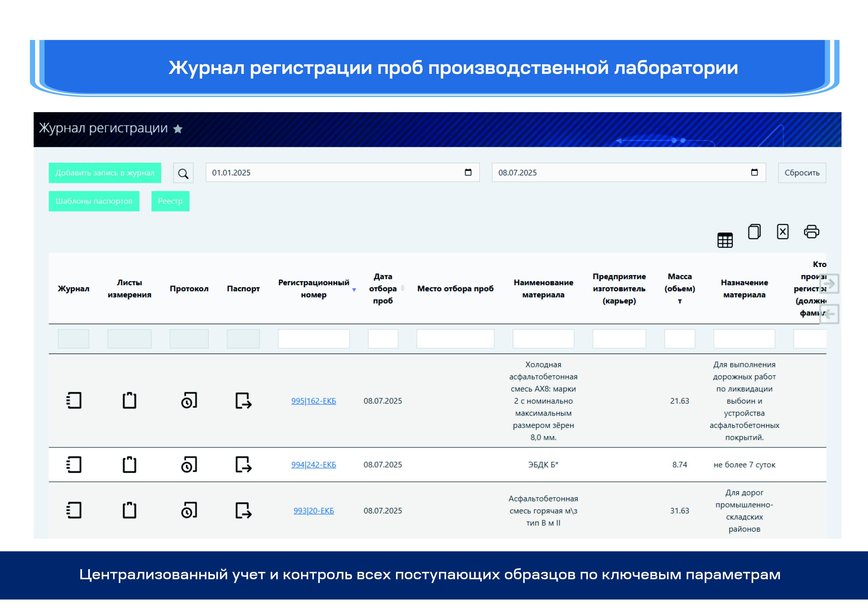The image size is (868, 614).
Task: Click filter field under Наименование материала
Action: click(543, 339)
